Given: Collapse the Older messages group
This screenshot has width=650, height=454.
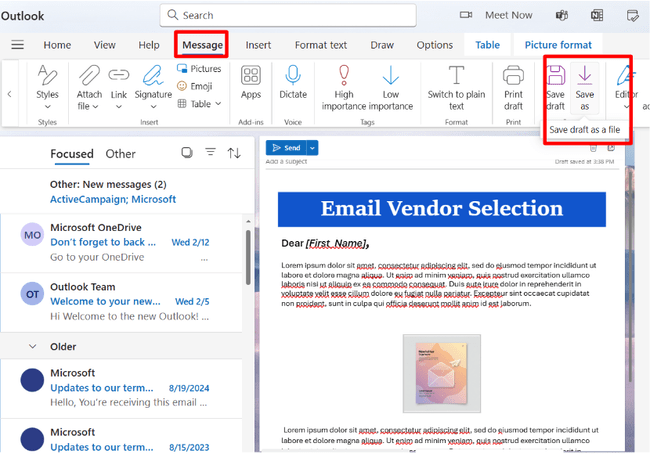Looking at the screenshot, I should pos(30,346).
